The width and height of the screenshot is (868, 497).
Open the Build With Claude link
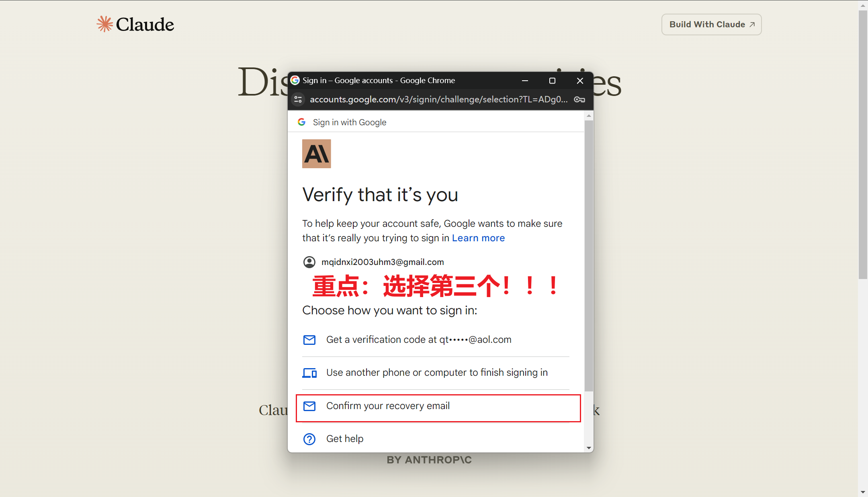[711, 24]
